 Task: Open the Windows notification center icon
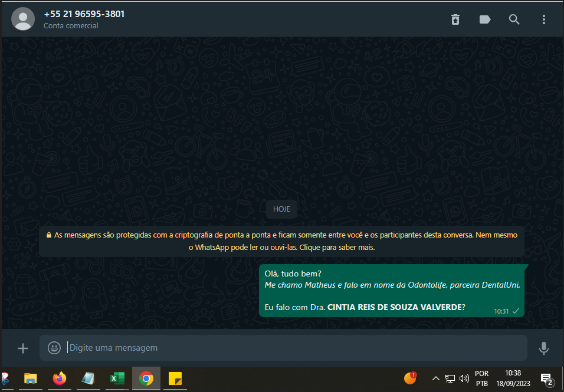point(547,378)
